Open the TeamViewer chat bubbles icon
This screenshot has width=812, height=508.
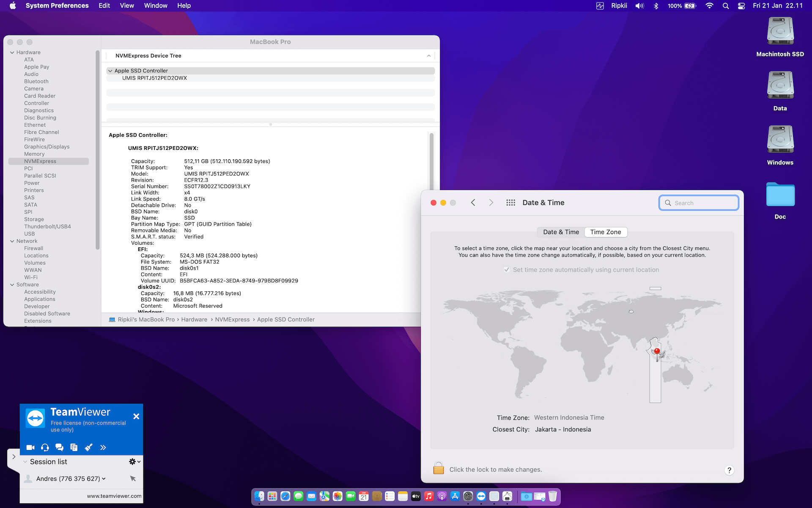[59, 447]
